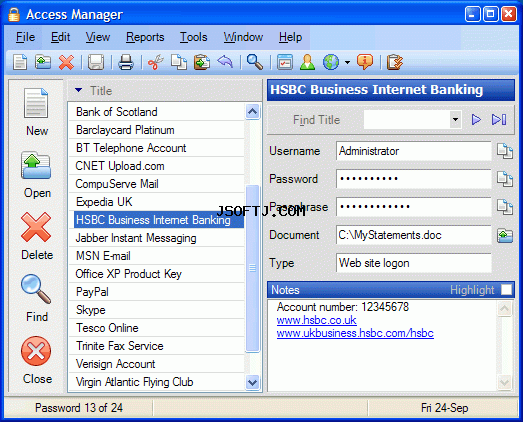
Task: Open the Window menu
Action: coord(243,37)
